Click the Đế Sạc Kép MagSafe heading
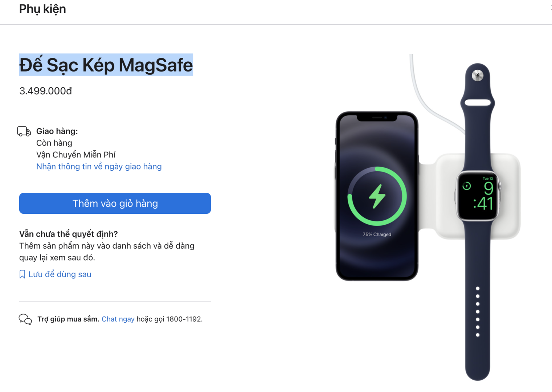This screenshot has width=552, height=392. (x=106, y=65)
